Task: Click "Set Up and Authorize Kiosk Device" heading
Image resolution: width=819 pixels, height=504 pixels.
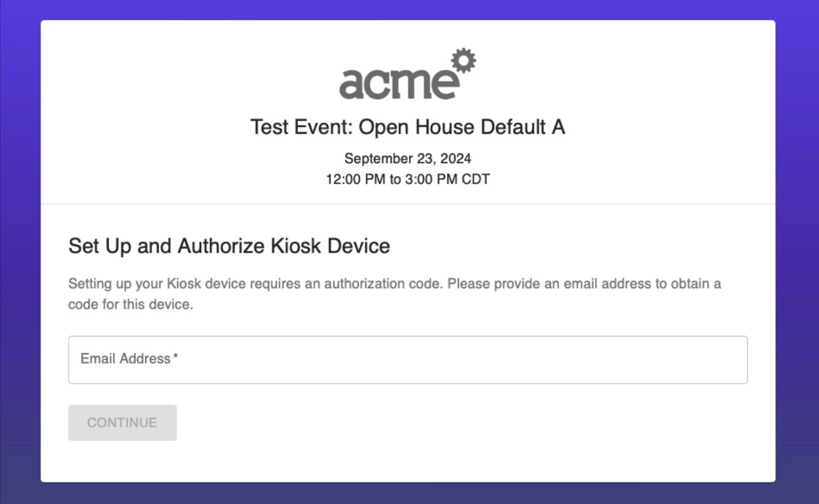Action: tap(229, 246)
